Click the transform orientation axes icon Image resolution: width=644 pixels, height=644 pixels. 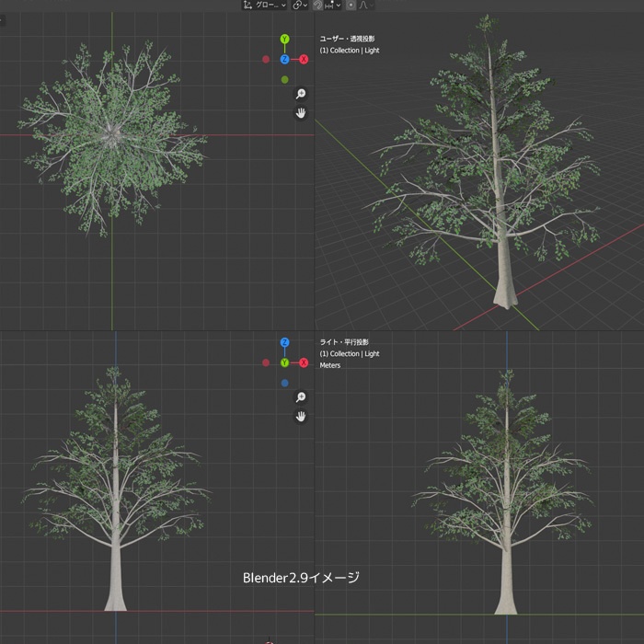tap(247, 5)
